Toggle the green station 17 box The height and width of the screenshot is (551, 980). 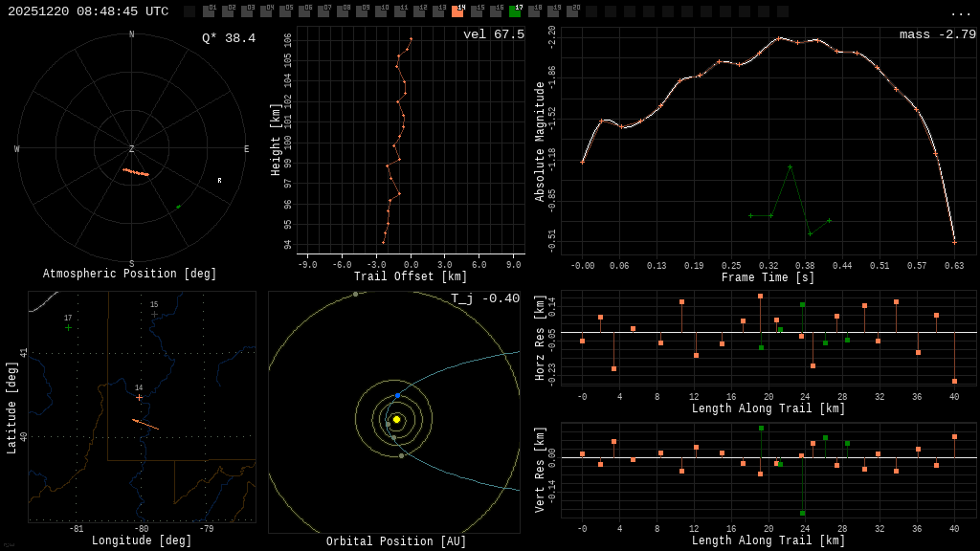[515, 11]
